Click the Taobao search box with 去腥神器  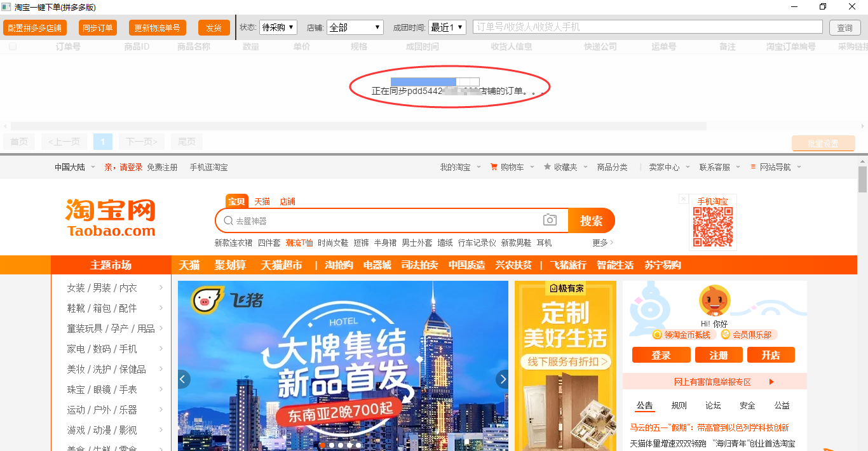point(391,220)
